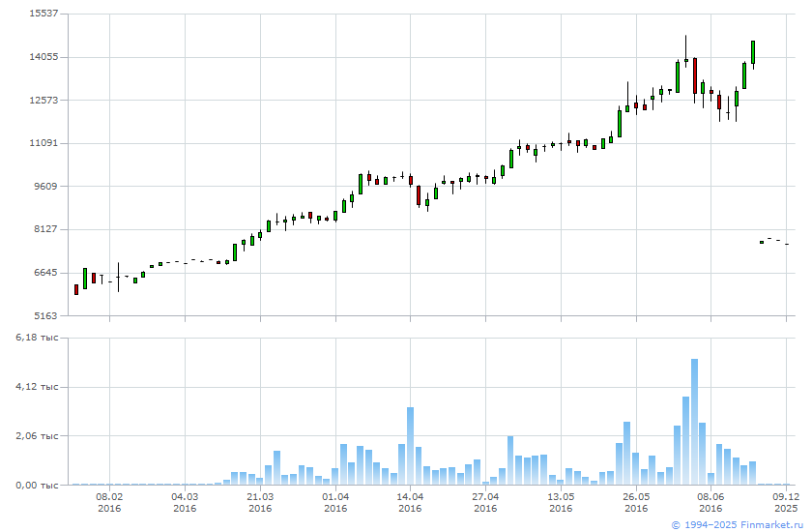Click the 08.02 2016 date label

109,501
